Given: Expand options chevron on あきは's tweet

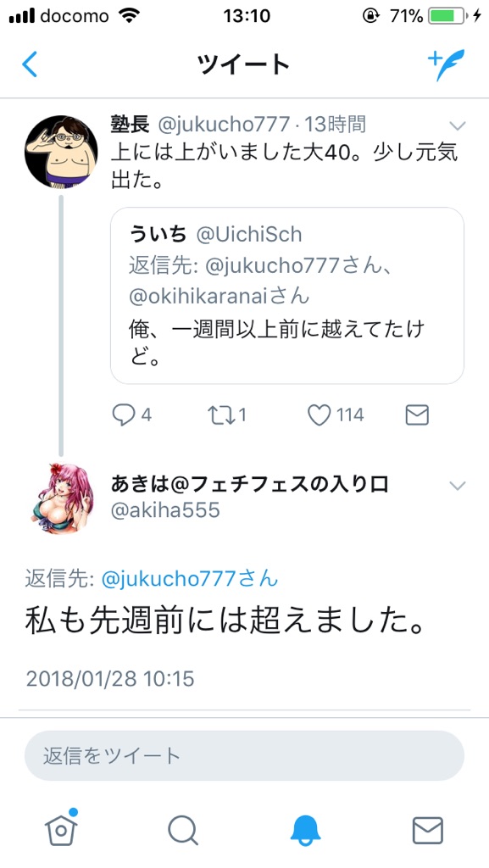Looking at the screenshot, I should point(458,486).
